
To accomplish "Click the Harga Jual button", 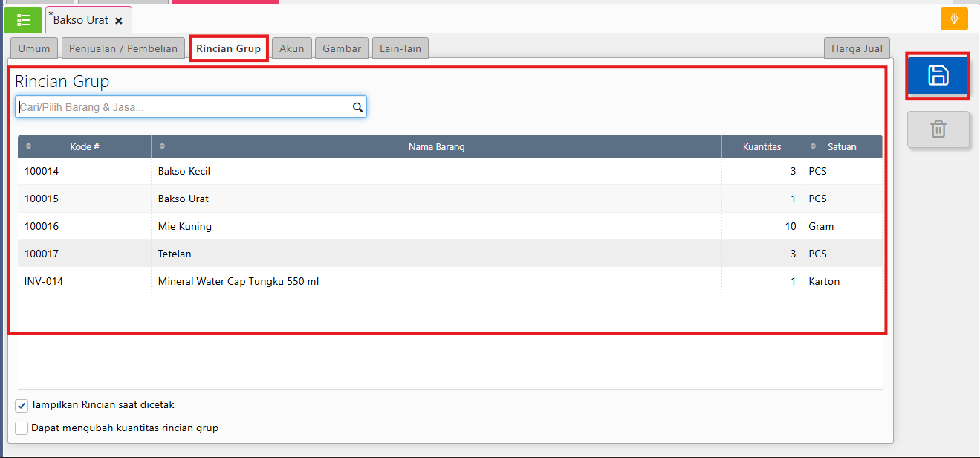I will [x=857, y=48].
